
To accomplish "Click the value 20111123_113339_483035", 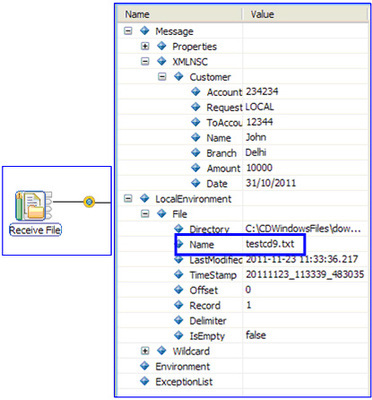I will (305, 274).
